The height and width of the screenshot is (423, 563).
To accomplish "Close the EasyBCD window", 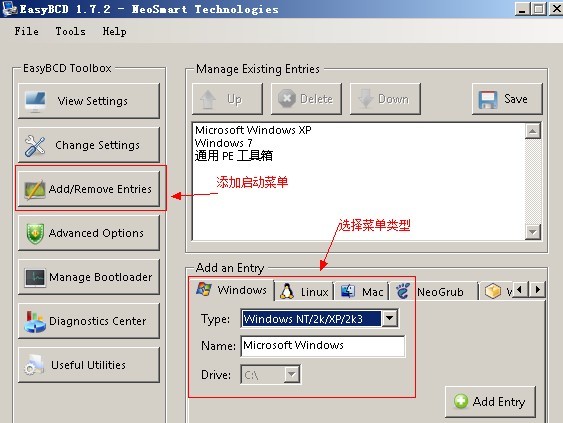I will point(556,9).
